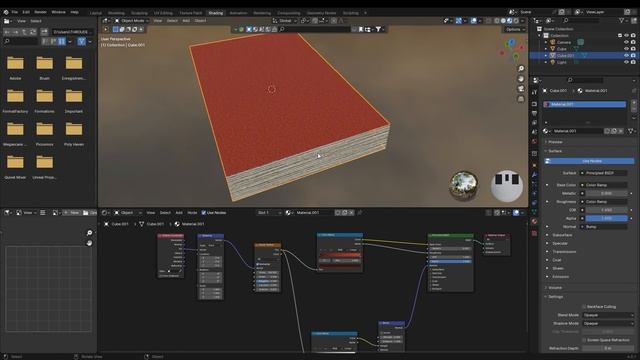Toggle viewport gizmos icon

coord(459,20)
